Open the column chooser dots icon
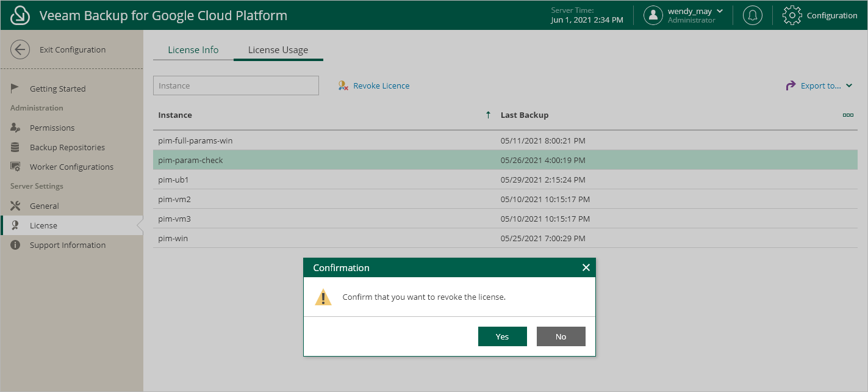 (x=848, y=115)
